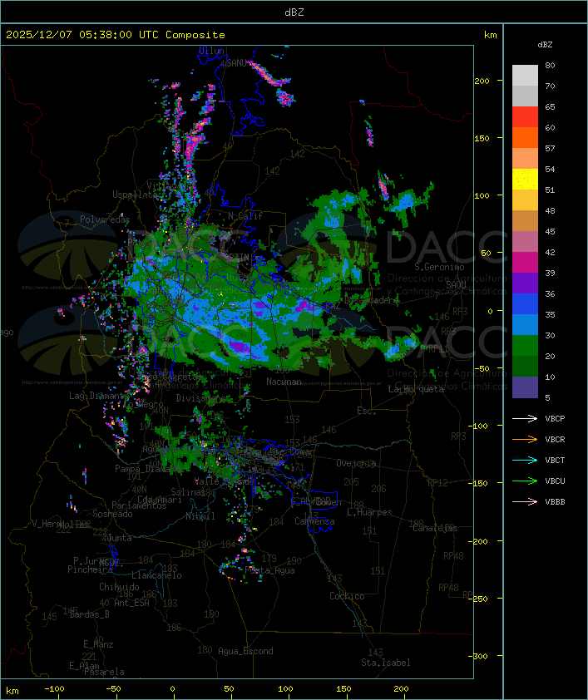Image resolution: width=588 pixels, height=700 pixels.
Task: Click the 'Sosneado' map label
Action: [x=112, y=514]
